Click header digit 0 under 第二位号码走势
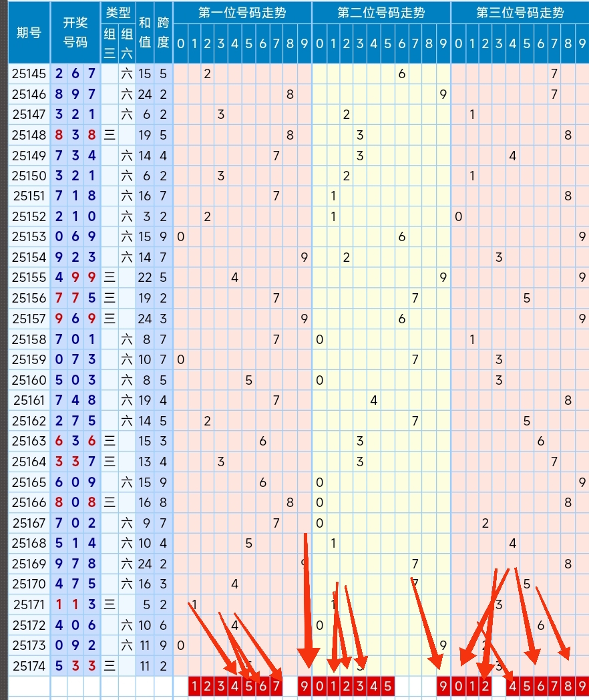 point(319,43)
